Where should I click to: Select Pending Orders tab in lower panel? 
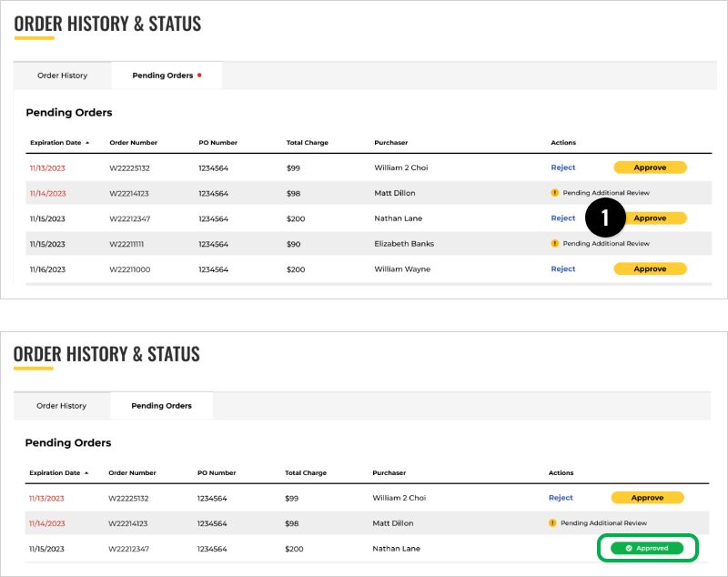(x=162, y=406)
